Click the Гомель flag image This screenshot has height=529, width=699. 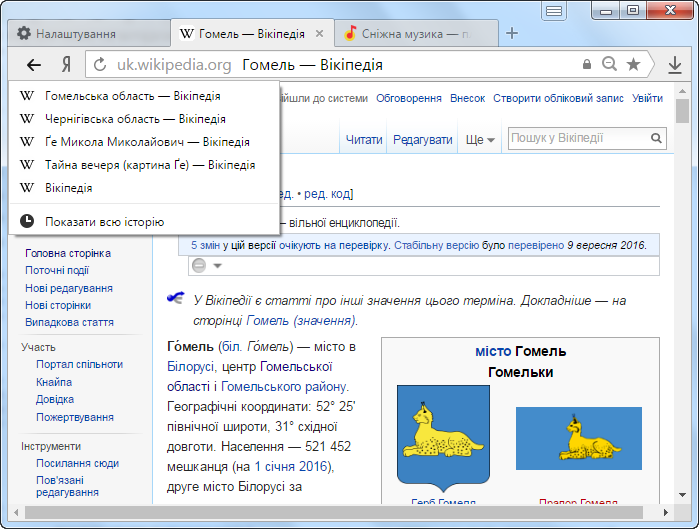(x=579, y=438)
